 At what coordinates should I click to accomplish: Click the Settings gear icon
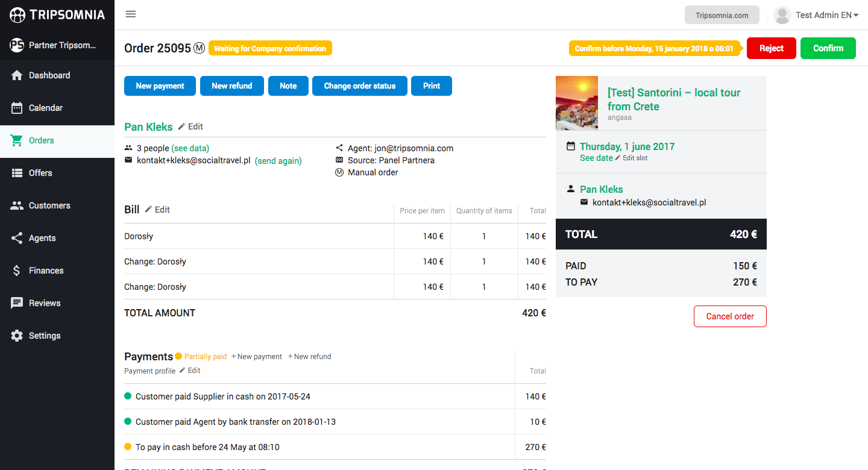click(x=17, y=336)
